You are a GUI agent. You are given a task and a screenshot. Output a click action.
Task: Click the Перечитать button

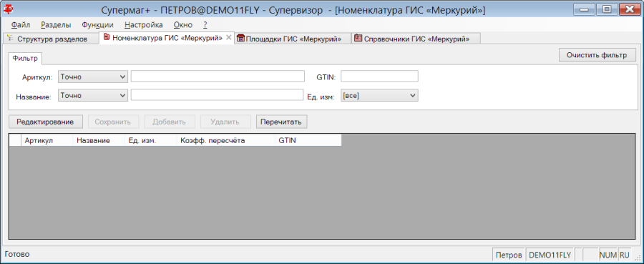pos(282,122)
